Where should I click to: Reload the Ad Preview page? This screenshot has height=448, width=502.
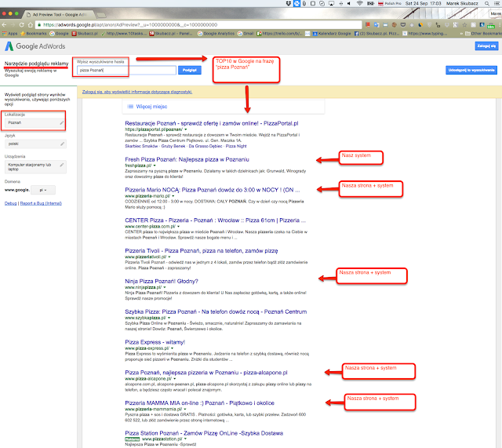(x=21, y=24)
